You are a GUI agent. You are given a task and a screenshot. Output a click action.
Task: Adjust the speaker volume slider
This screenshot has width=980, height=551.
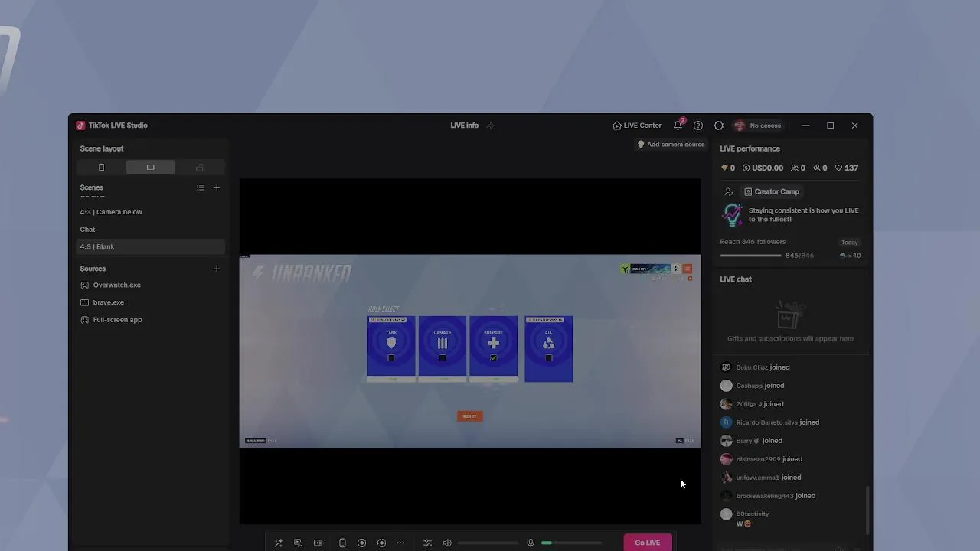tap(488, 543)
